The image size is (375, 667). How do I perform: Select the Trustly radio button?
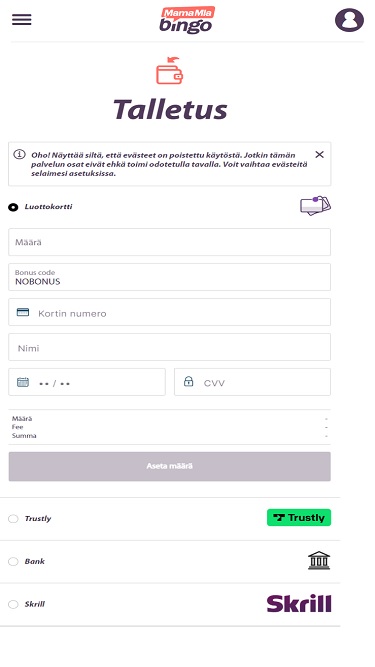pyautogui.click(x=13, y=519)
